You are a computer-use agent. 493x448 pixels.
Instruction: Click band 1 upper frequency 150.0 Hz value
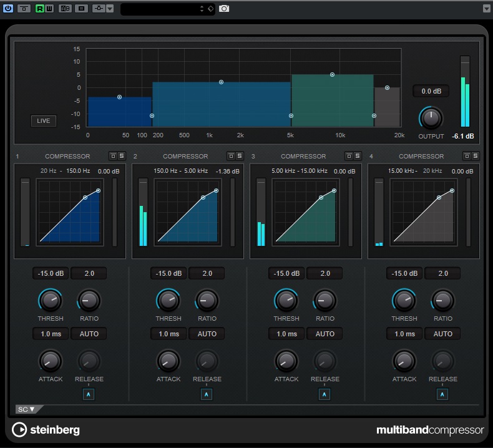[x=78, y=171]
